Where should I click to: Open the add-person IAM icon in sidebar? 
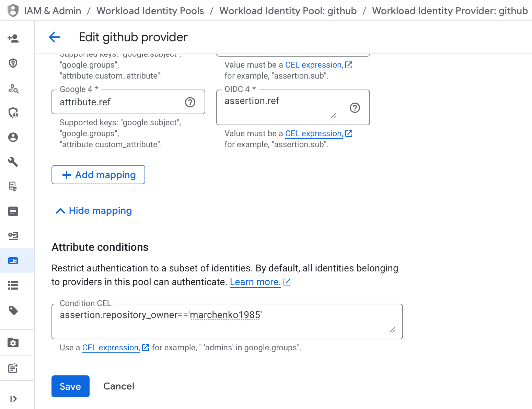13,38
